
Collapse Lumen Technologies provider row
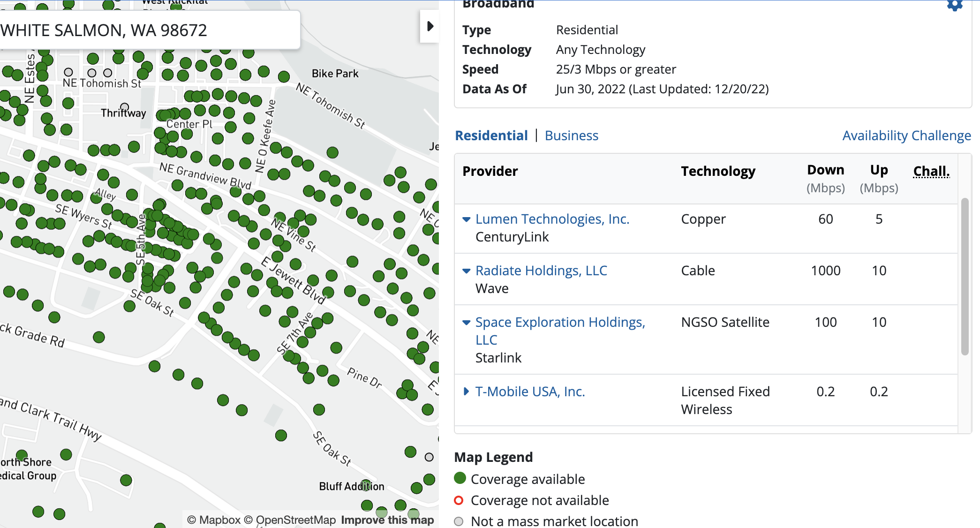coord(466,219)
